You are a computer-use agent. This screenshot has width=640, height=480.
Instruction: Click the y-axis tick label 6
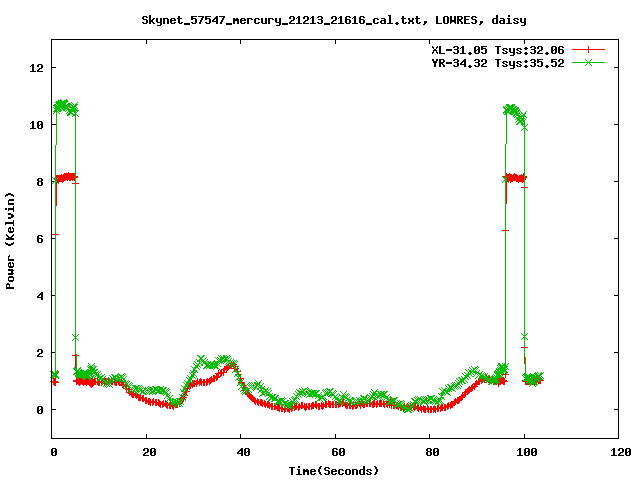40,239
